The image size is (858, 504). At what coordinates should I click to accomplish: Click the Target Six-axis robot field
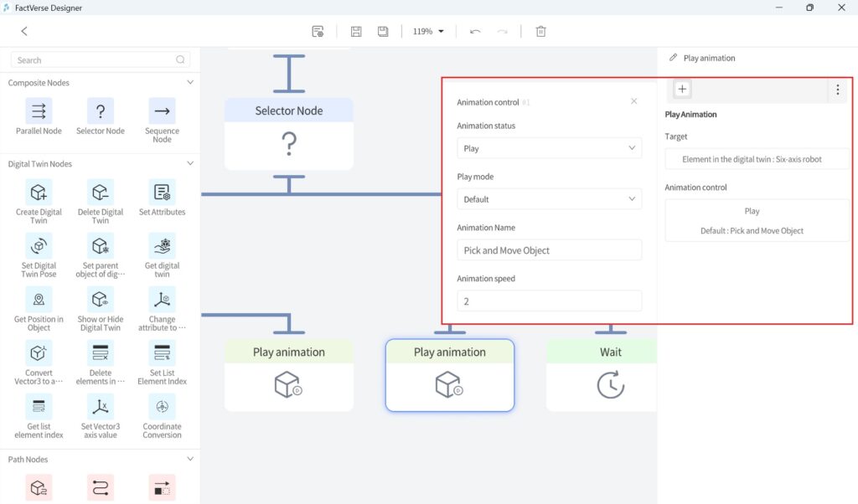pyautogui.click(x=757, y=159)
